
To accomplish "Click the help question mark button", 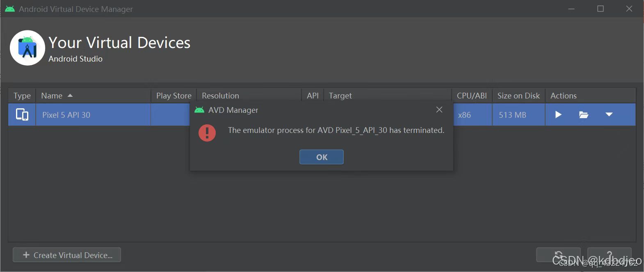I will tap(609, 255).
